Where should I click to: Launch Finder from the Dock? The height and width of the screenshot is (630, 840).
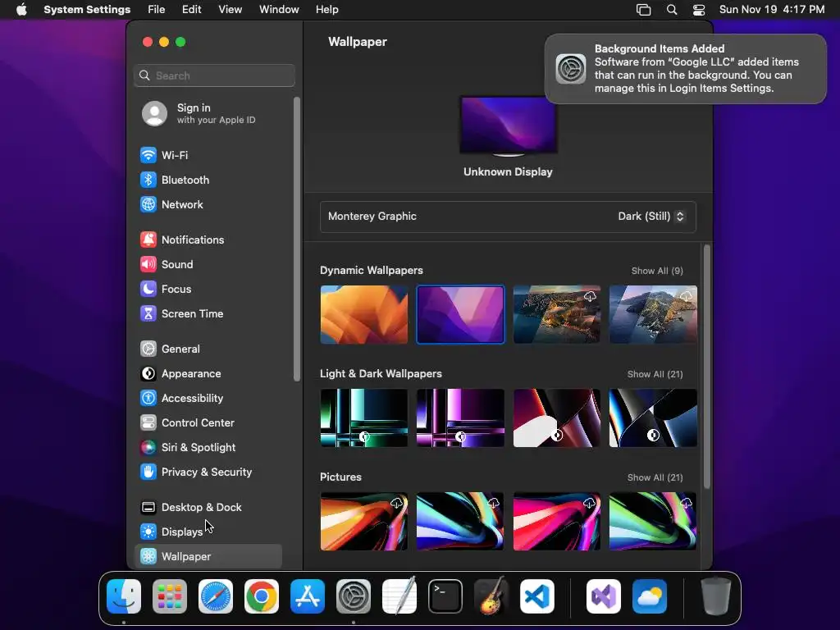click(124, 596)
